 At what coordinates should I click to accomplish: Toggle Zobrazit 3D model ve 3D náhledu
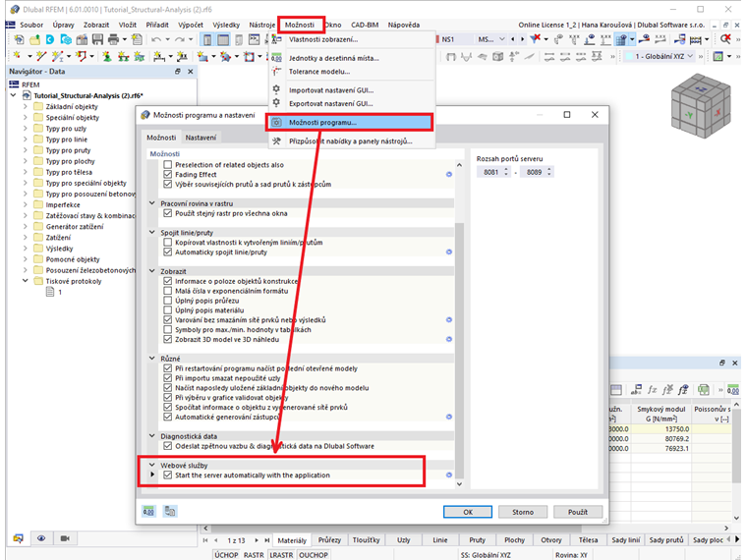tap(167, 339)
